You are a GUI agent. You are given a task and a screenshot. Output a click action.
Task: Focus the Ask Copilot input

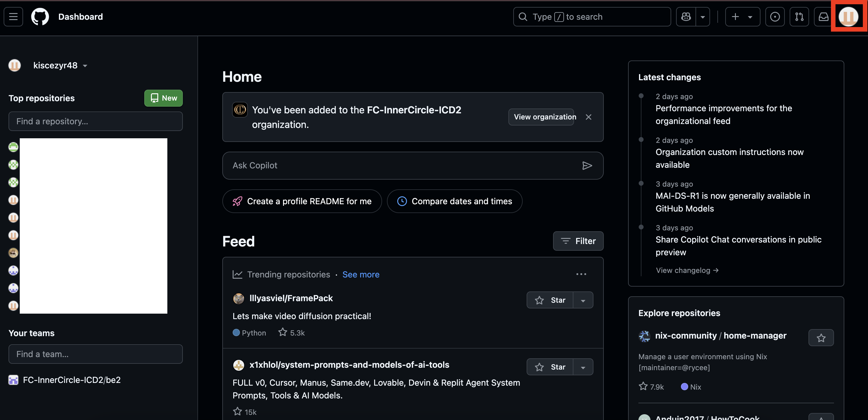coord(412,166)
